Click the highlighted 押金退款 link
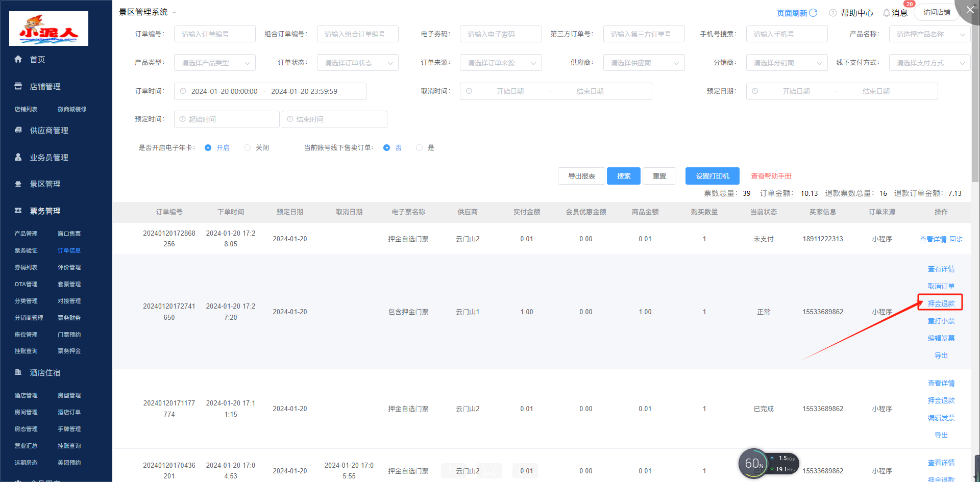980x482 pixels. 941,303
